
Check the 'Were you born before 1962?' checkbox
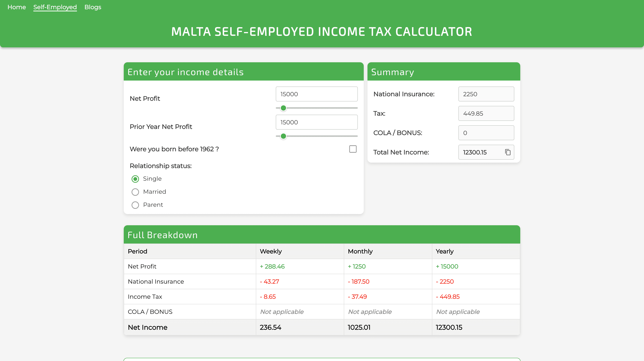tap(353, 149)
